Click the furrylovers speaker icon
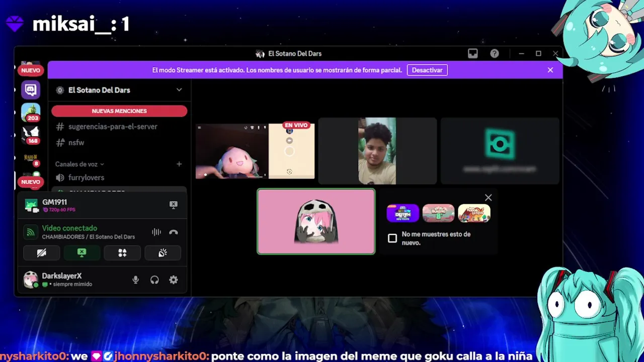This screenshot has height=362, width=644. click(x=60, y=177)
